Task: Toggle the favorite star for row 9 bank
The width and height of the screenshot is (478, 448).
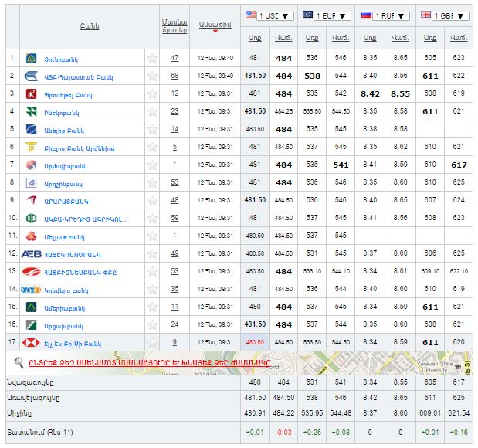Action: 153,201
